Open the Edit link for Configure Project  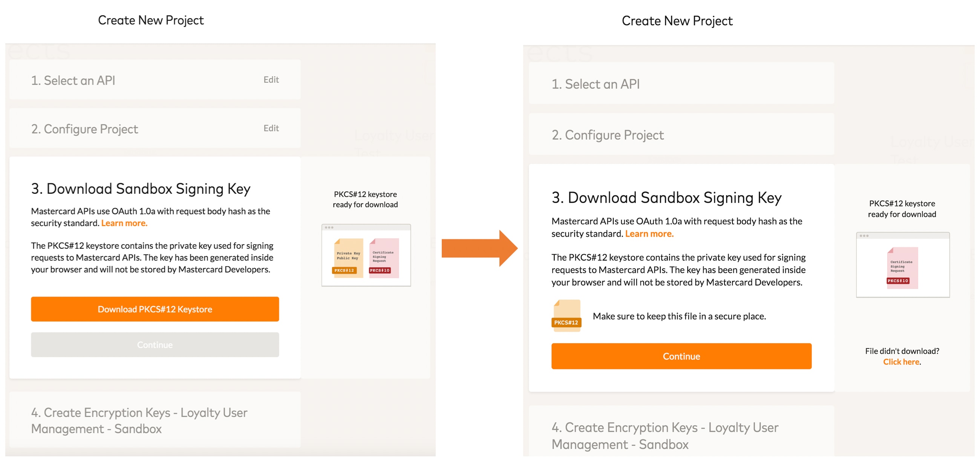[271, 129]
